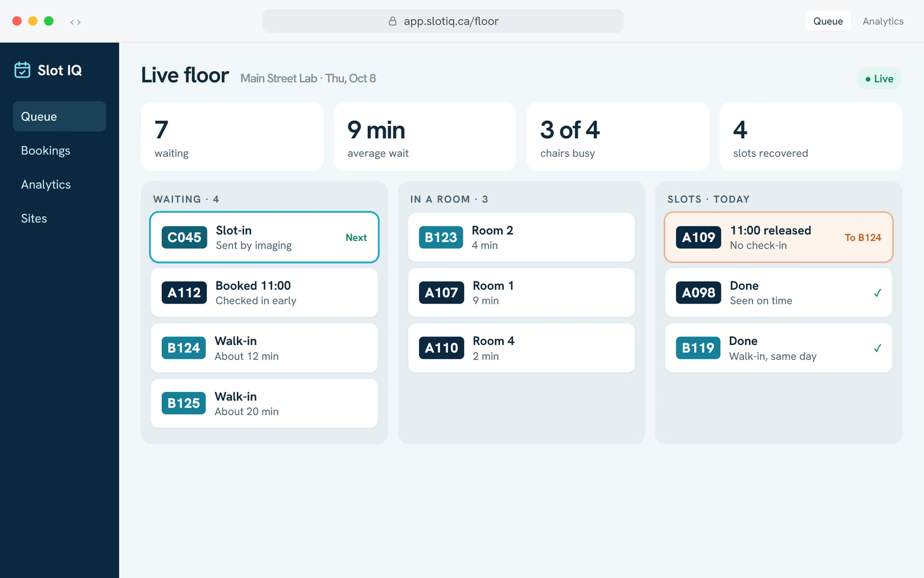Click the app.slotiq.ca/floor address bar

[x=443, y=21]
